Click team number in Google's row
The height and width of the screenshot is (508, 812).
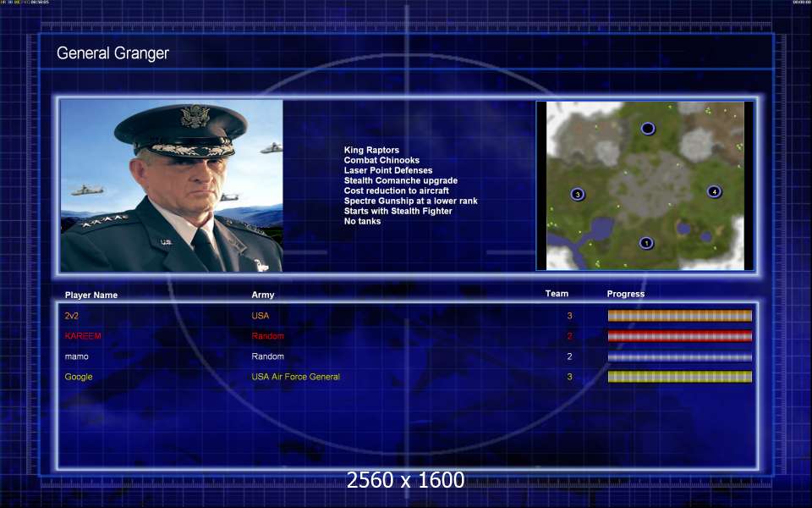click(x=569, y=377)
